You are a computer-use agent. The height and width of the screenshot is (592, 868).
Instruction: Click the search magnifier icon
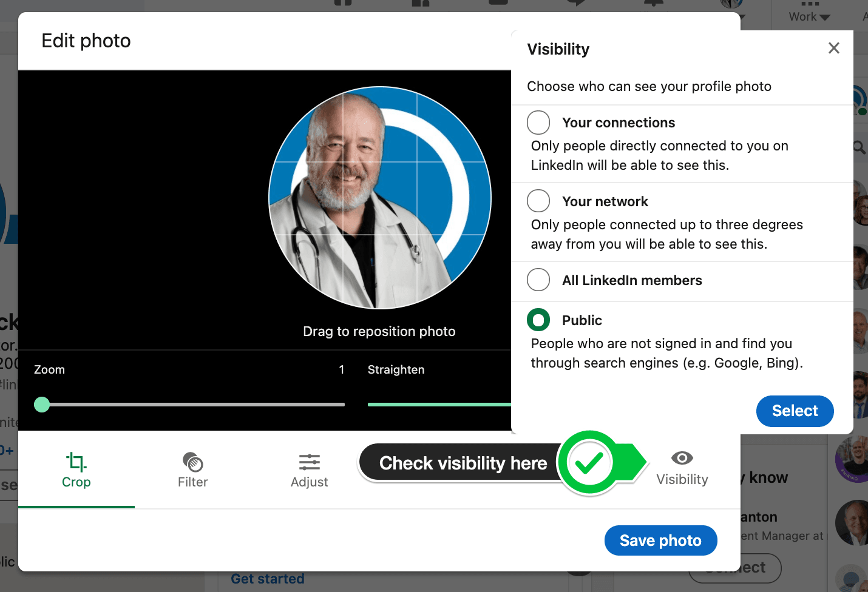[859, 147]
